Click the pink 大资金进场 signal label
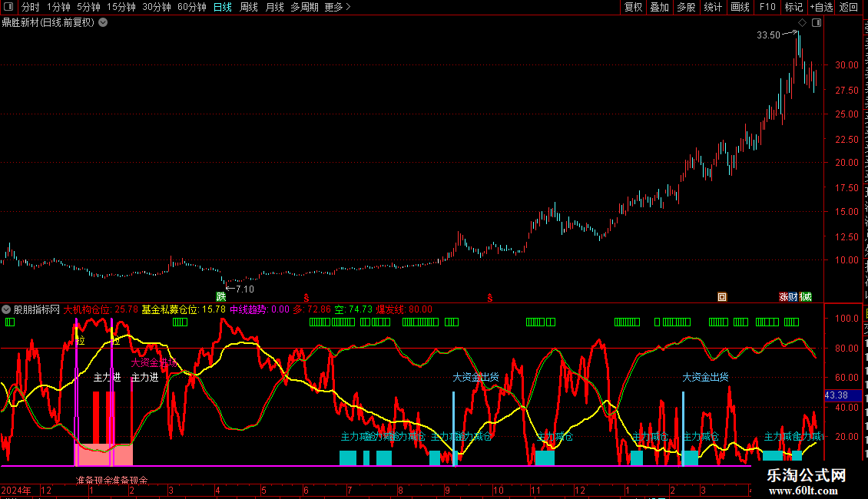Image resolution: width=868 pixels, height=499 pixels. [x=154, y=363]
